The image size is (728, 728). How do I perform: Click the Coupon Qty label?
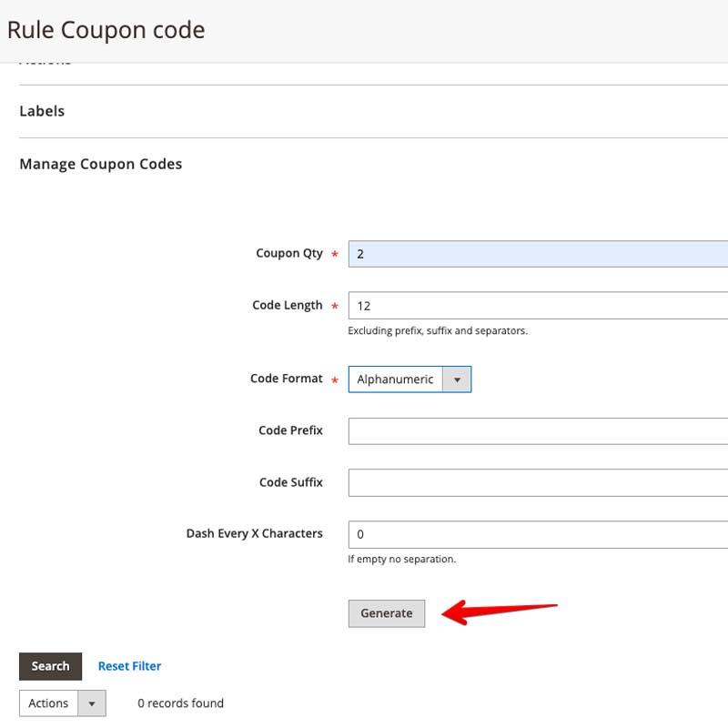[x=288, y=254]
